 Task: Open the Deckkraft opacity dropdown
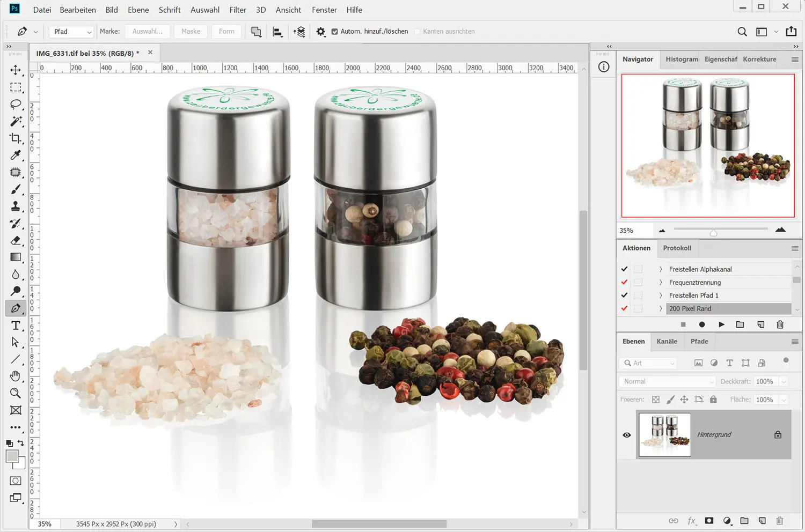point(784,381)
